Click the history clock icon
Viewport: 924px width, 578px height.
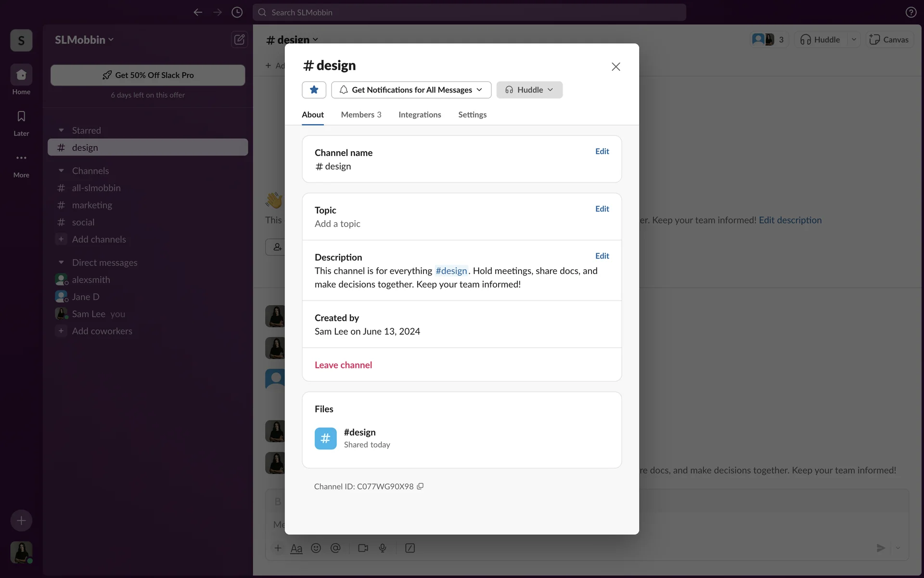pos(237,12)
